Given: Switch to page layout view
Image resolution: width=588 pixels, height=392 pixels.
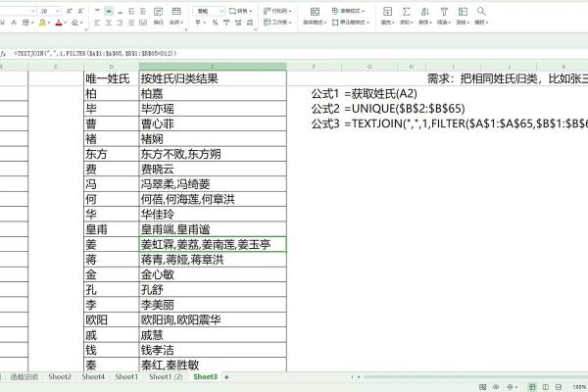Looking at the screenshot, I should tap(546, 387).
